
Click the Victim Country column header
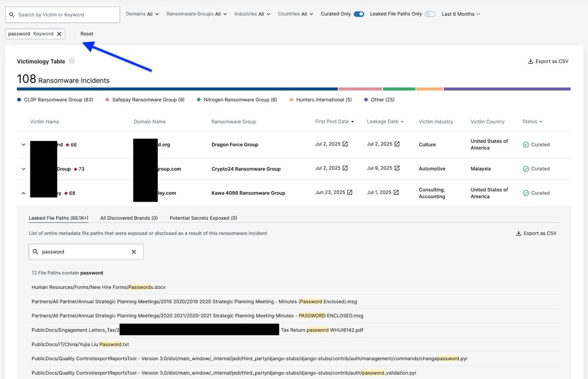click(x=488, y=121)
